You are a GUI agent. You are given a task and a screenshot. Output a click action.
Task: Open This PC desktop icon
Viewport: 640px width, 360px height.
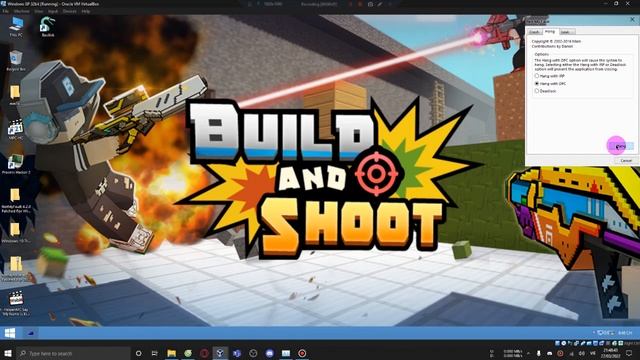[x=16, y=27]
